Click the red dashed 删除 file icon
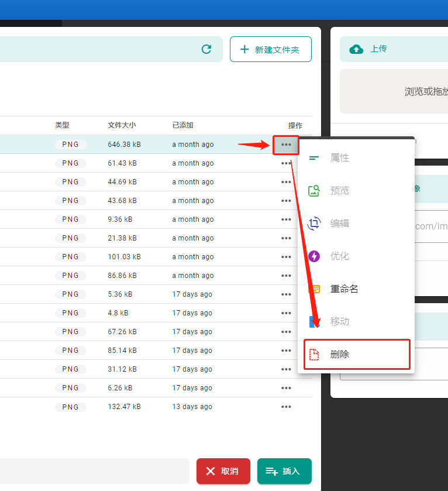Image resolution: width=448 pixels, height=491 pixels. click(314, 355)
